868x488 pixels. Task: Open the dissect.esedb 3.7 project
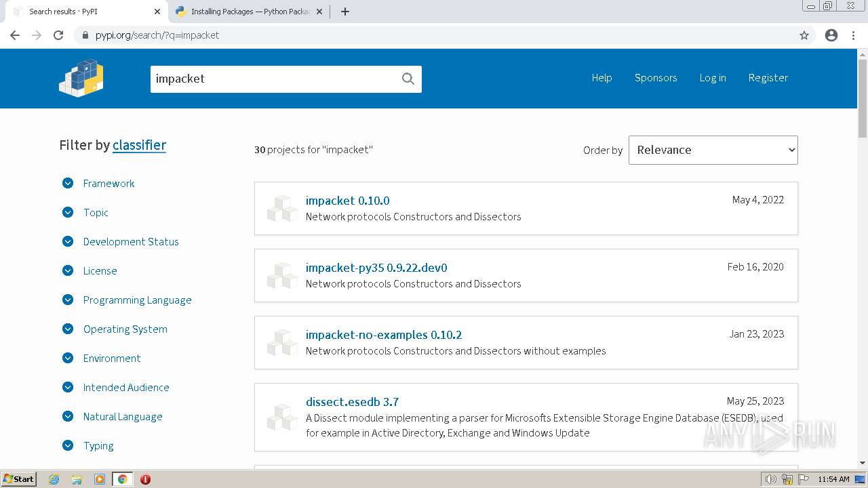pyautogui.click(x=352, y=402)
